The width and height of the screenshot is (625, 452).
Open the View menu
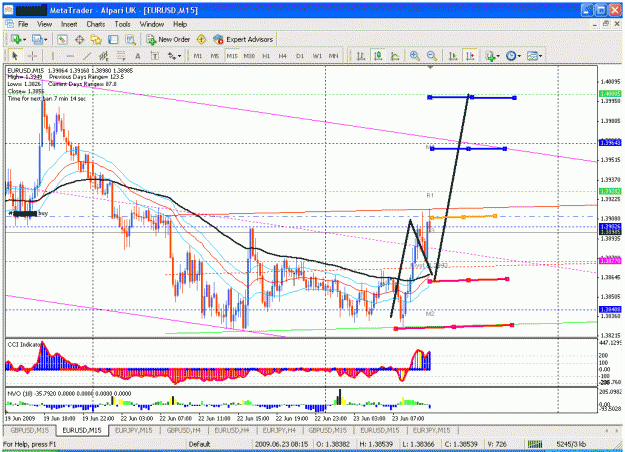click(x=45, y=24)
